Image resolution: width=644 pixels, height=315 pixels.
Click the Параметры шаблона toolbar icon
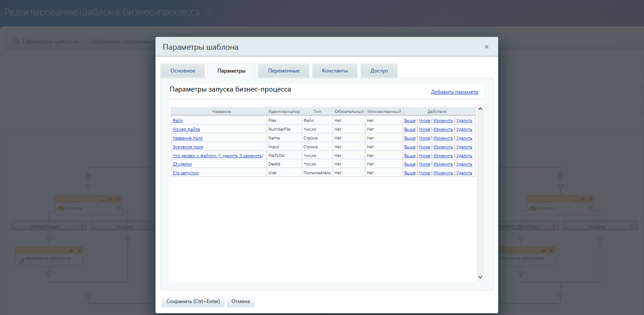pyautogui.click(x=16, y=41)
